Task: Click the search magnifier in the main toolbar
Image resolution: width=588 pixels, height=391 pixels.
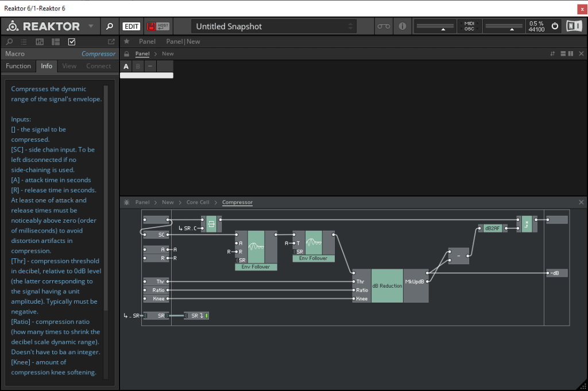Action: (109, 26)
